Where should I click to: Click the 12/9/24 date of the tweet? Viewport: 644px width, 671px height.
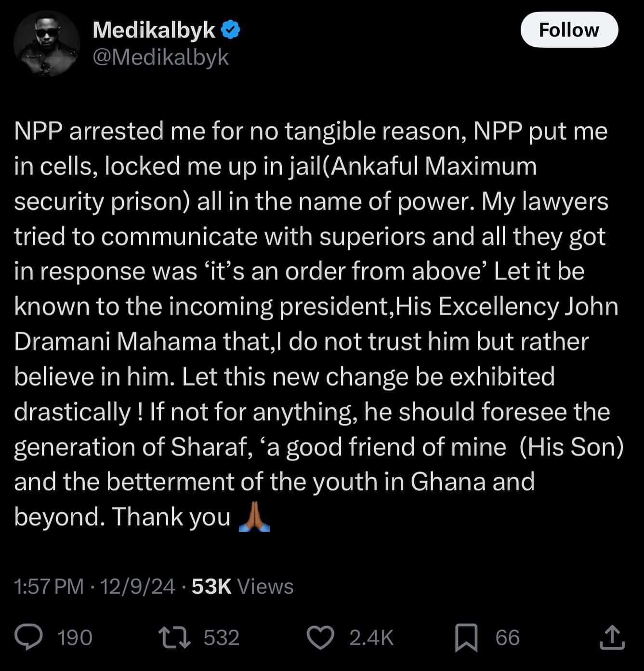pos(138,587)
